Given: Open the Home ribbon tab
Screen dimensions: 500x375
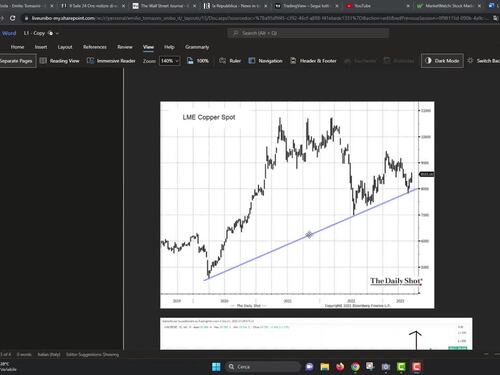Looking at the screenshot, I should pos(17,47).
